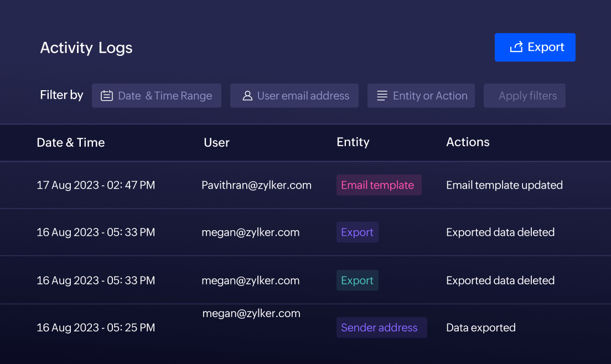
Task: Click the Activity Logs title
Action: tap(86, 48)
